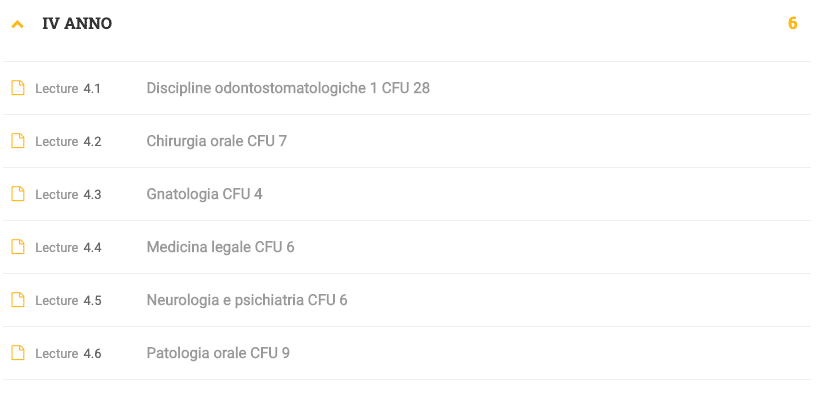
Task: Click document icon for Lecture 4.2
Action: (x=18, y=141)
